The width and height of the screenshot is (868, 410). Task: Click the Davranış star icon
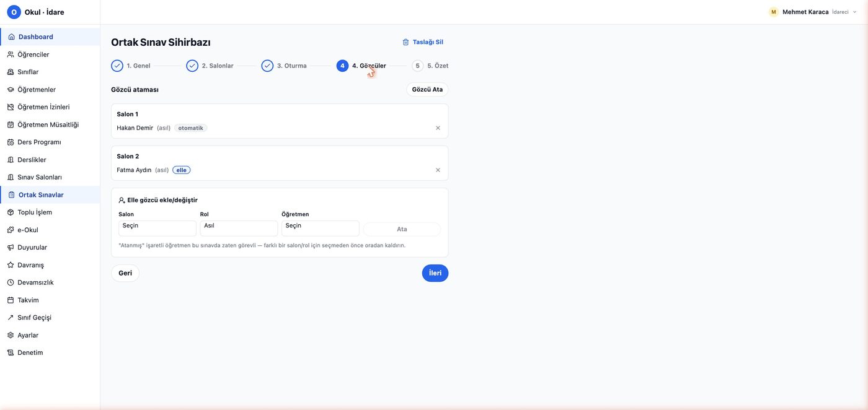coord(11,265)
